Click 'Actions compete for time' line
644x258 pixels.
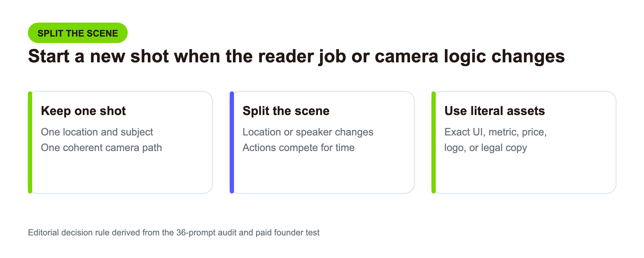(x=299, y=148)
